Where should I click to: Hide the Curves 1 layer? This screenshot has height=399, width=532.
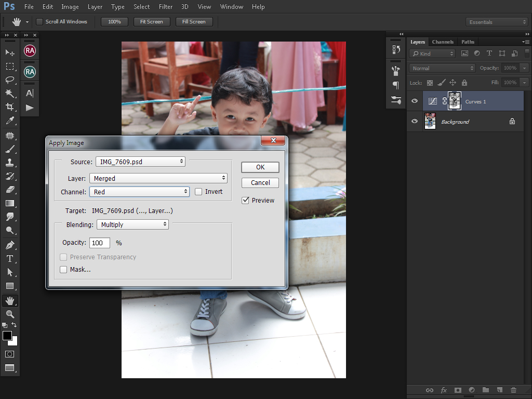tap(415, 101)
